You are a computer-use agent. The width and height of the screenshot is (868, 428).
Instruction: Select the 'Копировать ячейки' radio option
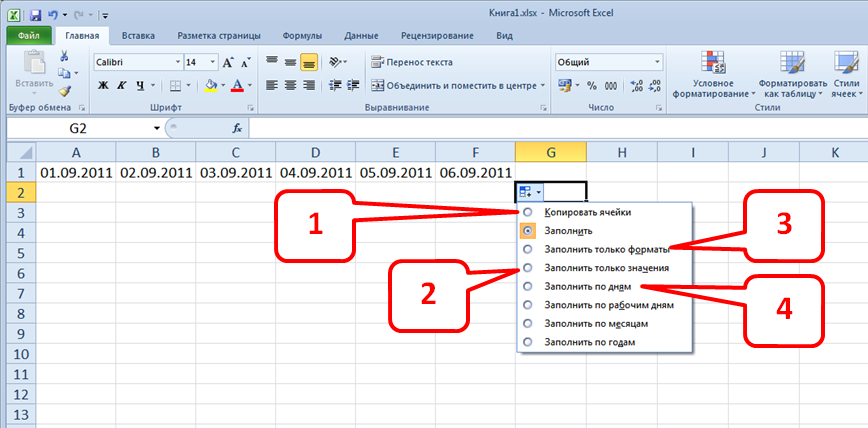(x=526, y=212)
